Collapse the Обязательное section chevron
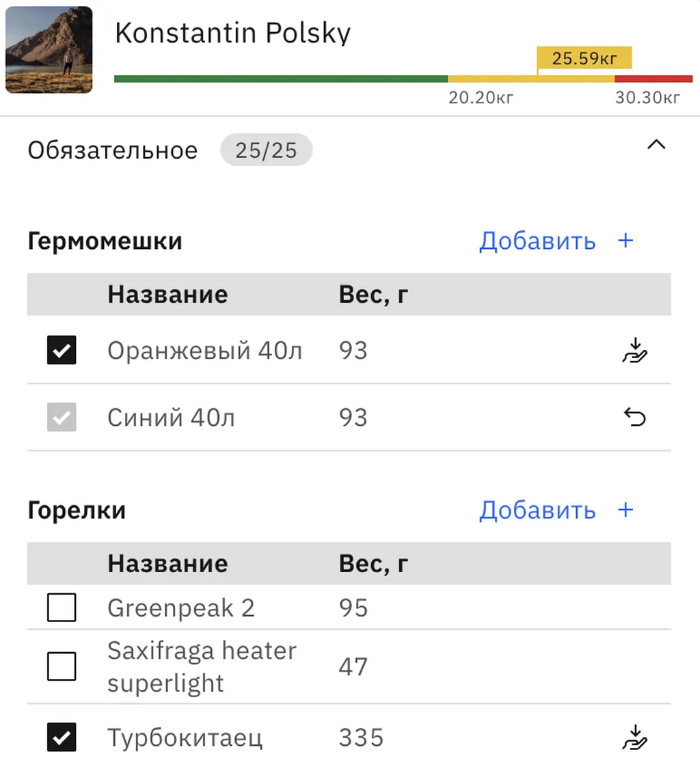 coord(656,145)
